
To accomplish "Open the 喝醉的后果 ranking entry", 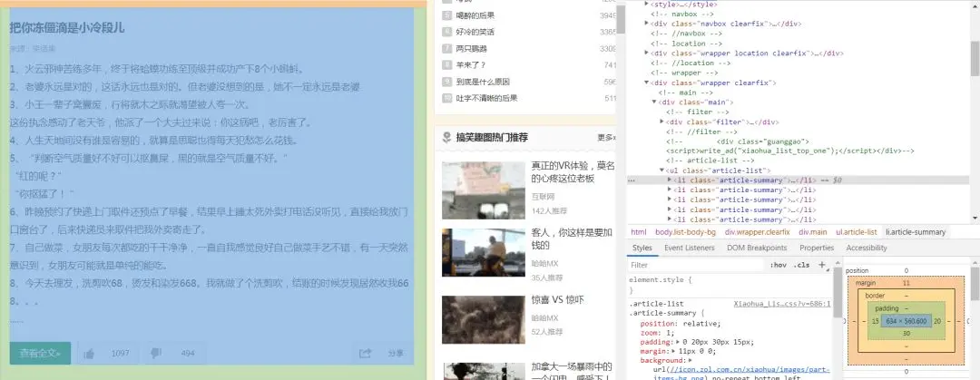I will 475,15.
